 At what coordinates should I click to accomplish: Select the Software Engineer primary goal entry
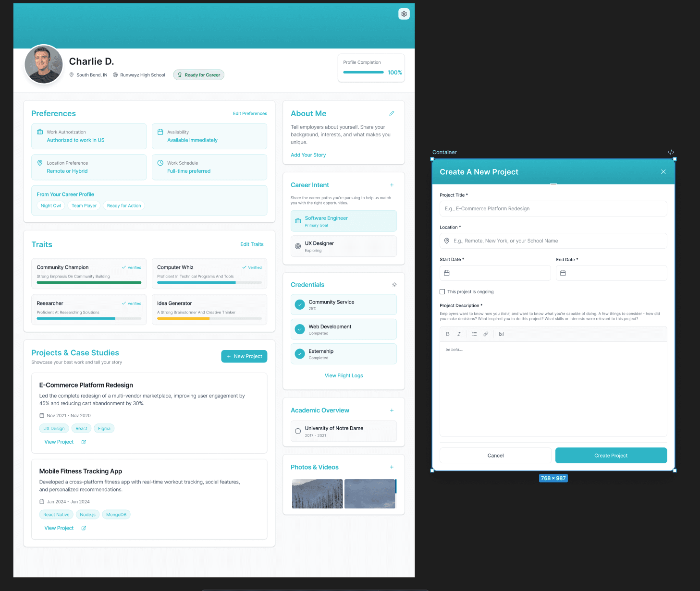[344, 221]
